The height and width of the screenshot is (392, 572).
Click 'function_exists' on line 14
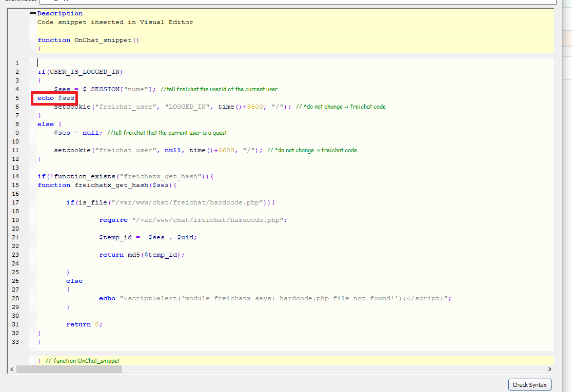tap(84, 177)
